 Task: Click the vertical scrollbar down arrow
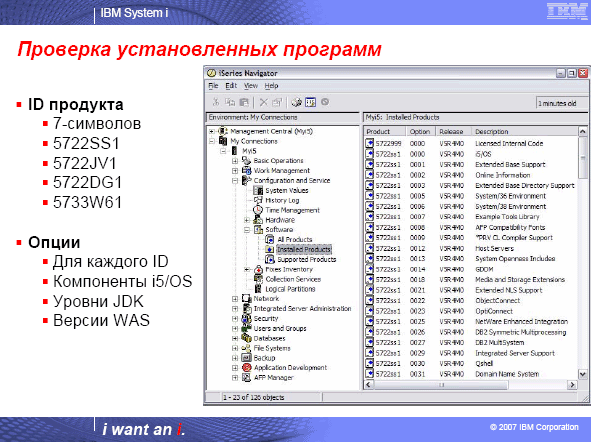coord(582,374)
